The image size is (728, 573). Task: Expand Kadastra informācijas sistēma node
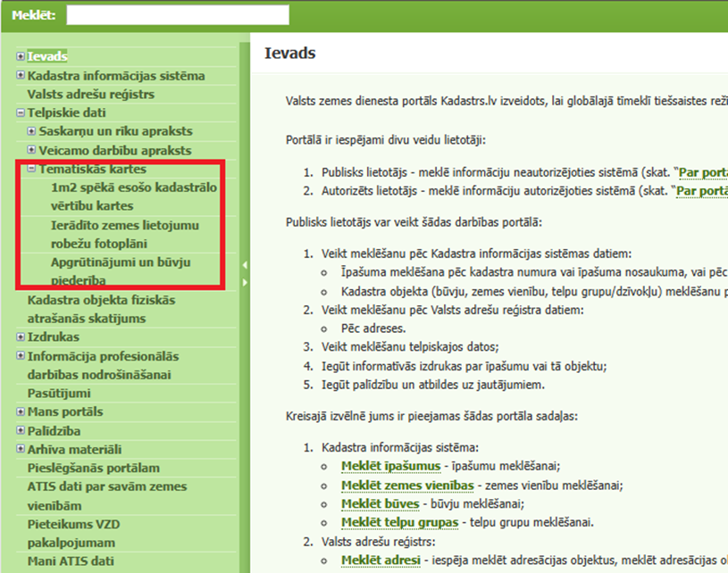pos(21,76)
